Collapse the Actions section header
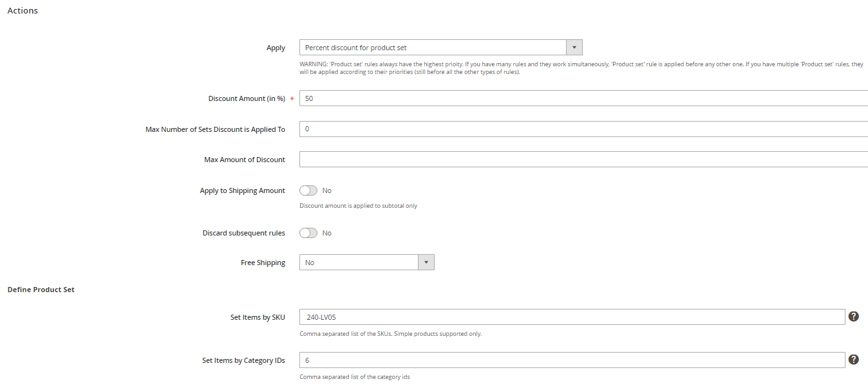 click(x=23, y=11)
